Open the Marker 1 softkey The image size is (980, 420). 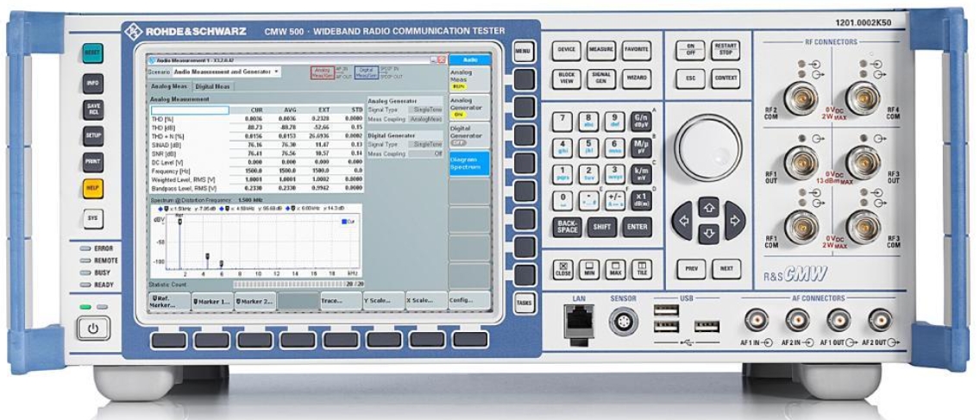coord(212,301)
